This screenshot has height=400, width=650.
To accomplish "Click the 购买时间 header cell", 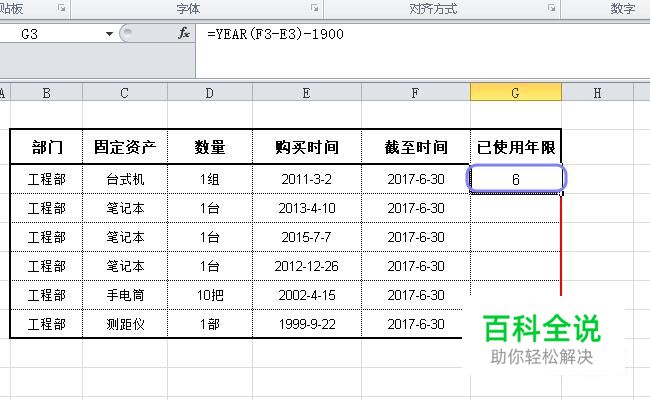I will tap(307, 147).
